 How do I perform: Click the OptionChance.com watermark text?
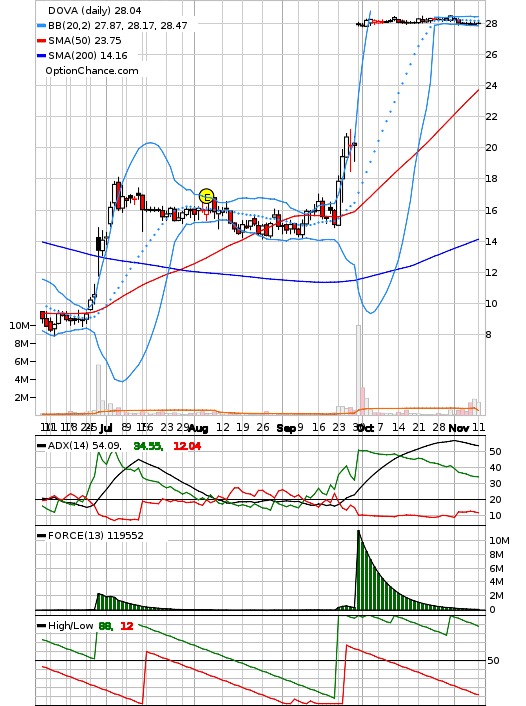coord(92,71)
